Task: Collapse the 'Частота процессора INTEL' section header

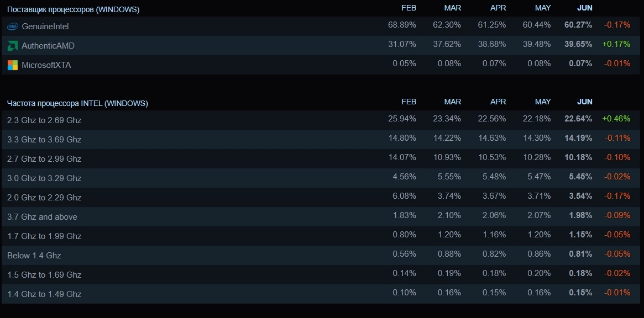Action: click(77, 103)
